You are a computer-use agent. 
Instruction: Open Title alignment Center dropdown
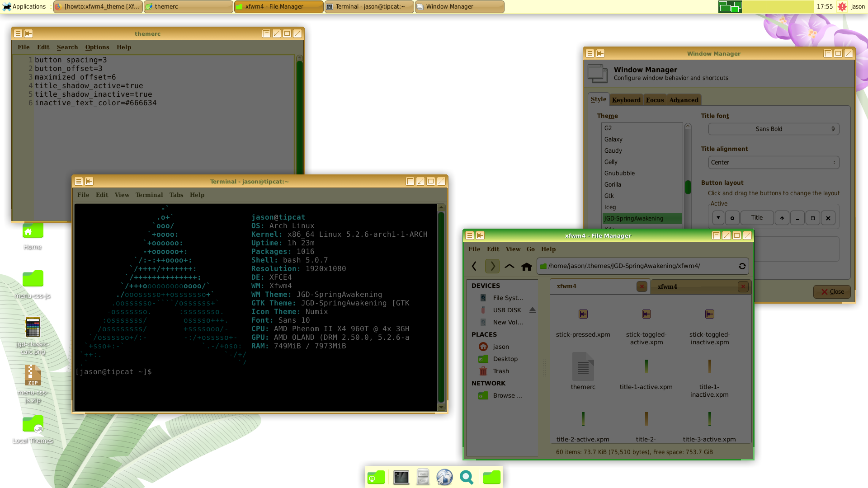(774, 162)
